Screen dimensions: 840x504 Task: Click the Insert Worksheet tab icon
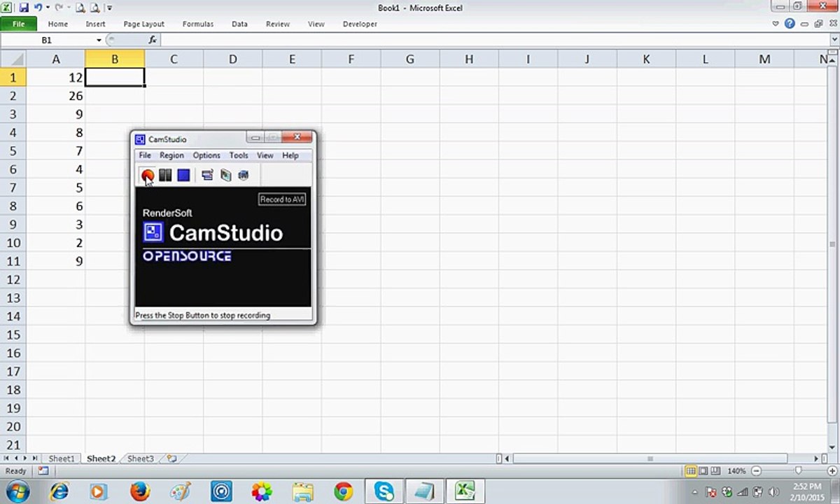click(171, 458)
